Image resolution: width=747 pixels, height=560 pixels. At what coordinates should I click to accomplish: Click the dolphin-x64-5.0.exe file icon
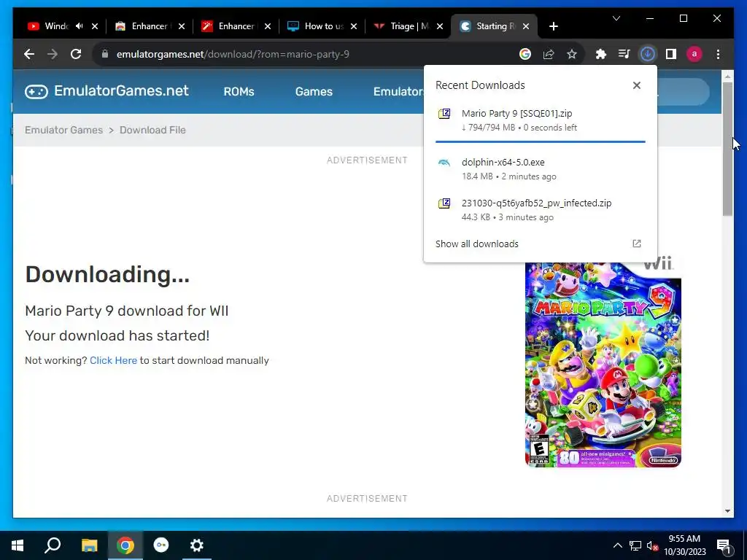[444, 163]
